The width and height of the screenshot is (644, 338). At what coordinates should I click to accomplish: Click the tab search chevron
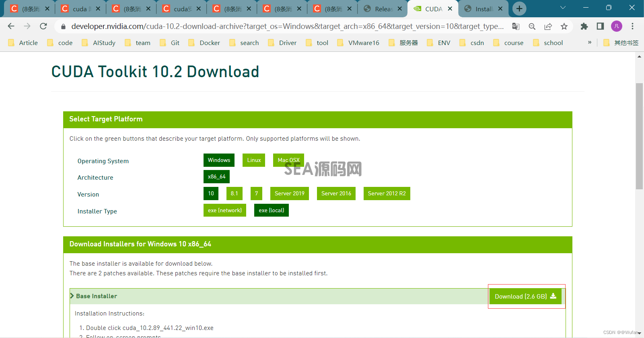click(563, 8)
